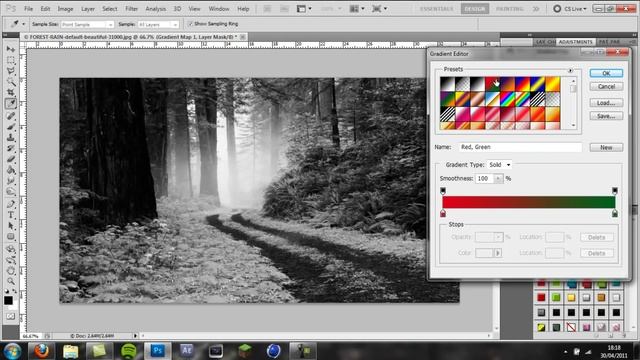Expand more workspaces chevron
640x360 pixels.
click(x=536, y=9)
